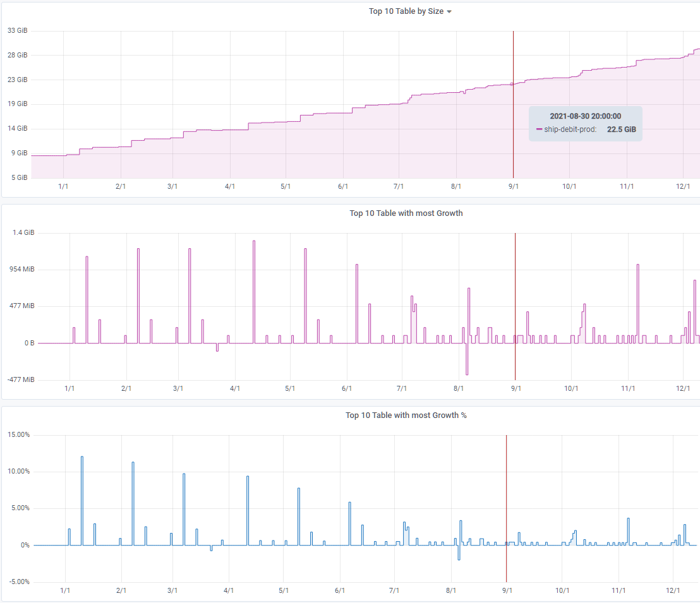Click the 2021-08-30 20:00:00 tooltip timestamp
Image resolution: width=700 pixels, height=603 pixels.
point(585,116)
